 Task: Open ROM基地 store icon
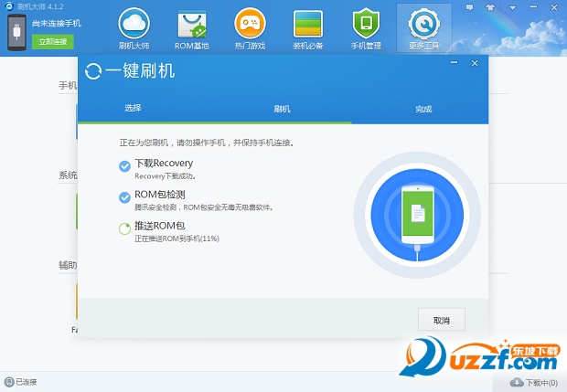tap(192, 24)
